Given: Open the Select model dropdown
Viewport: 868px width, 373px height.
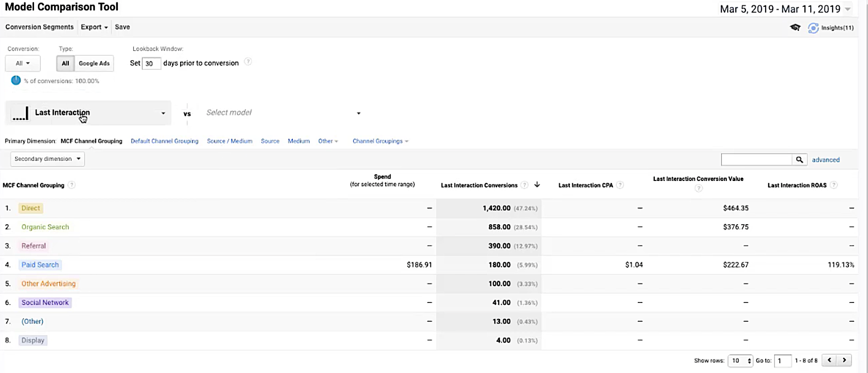Looking at the screenshot, I should tap(283, 113).
